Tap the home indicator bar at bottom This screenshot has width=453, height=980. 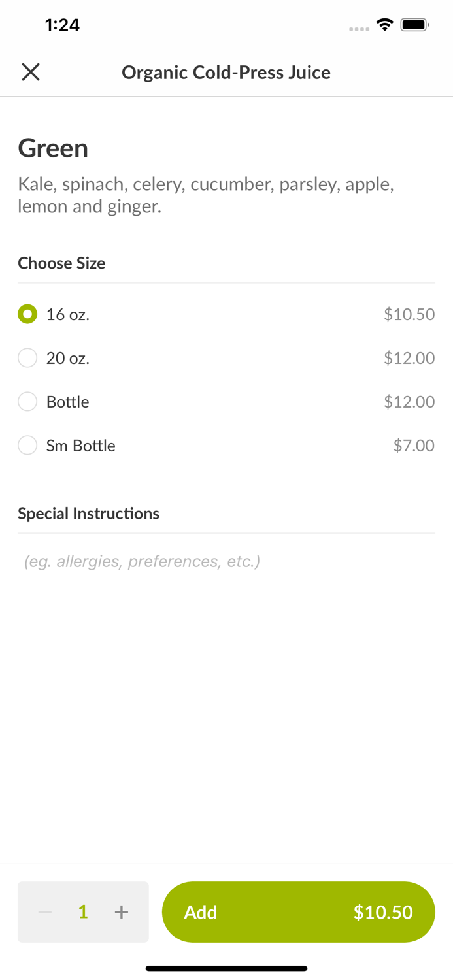point(226,968)
